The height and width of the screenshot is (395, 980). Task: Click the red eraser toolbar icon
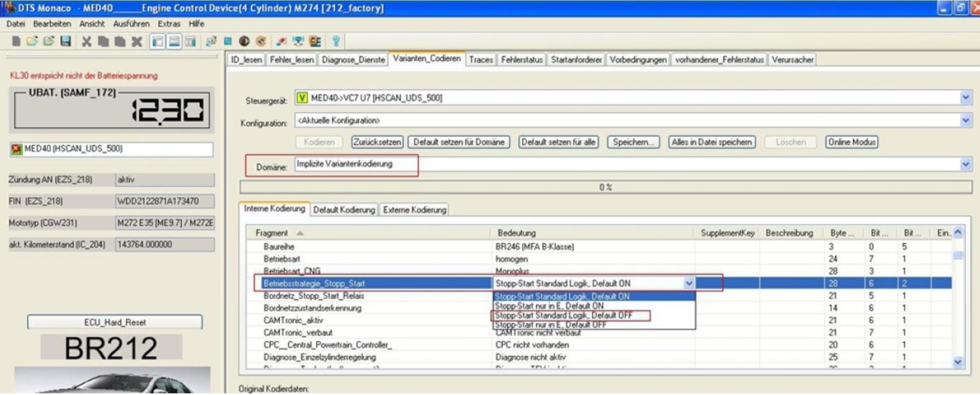coord(282,42)
